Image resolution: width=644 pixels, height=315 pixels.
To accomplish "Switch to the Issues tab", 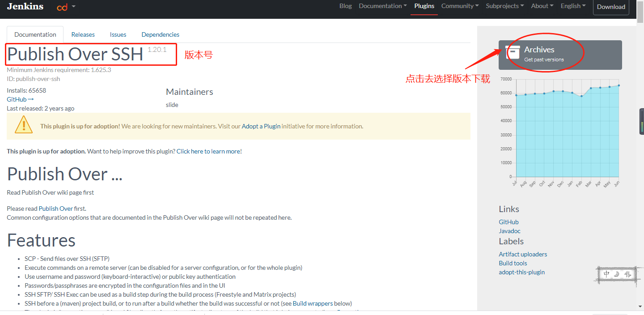I will point(118,34).
